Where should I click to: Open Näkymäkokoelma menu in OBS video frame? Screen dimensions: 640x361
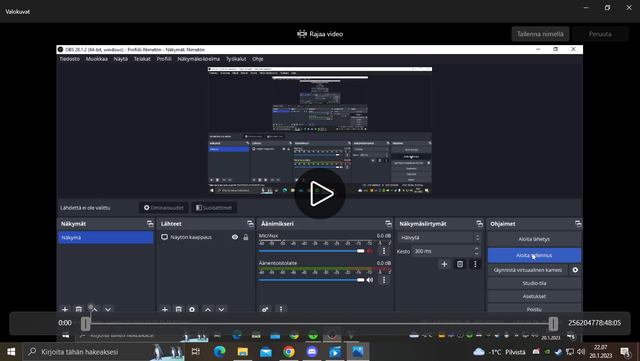pyautogui.click(x=199, y=59)
